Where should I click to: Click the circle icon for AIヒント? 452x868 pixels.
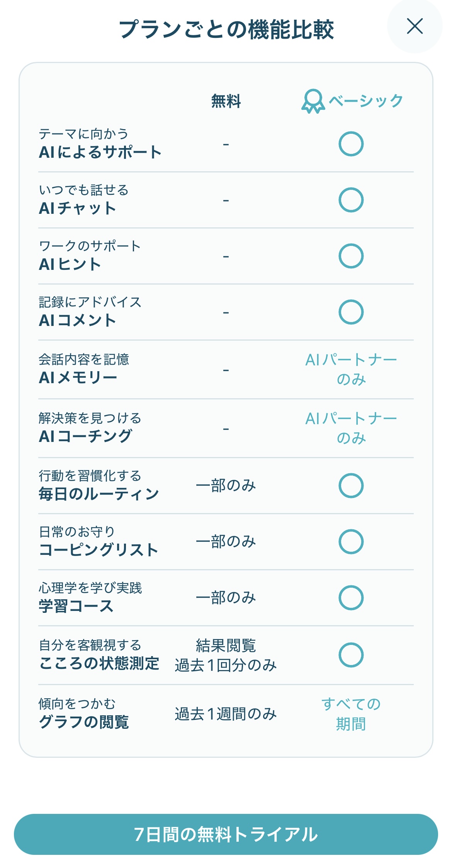click(x=351, y=256)
